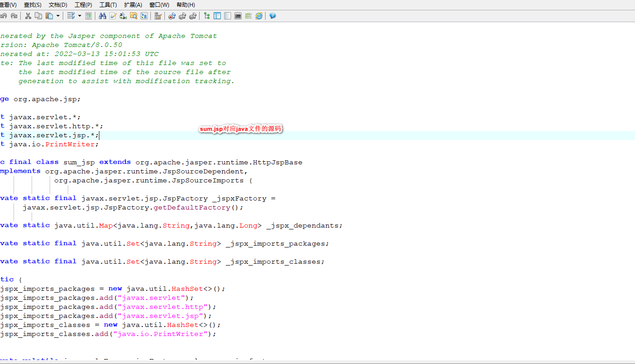Open Find with the binoculars icon
Viewport: 635px width, 364px height.
[103, 16]
